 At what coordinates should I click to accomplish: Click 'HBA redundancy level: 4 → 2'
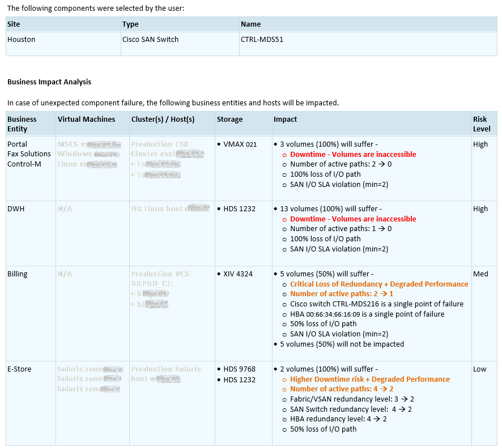[x=338, y=419]
